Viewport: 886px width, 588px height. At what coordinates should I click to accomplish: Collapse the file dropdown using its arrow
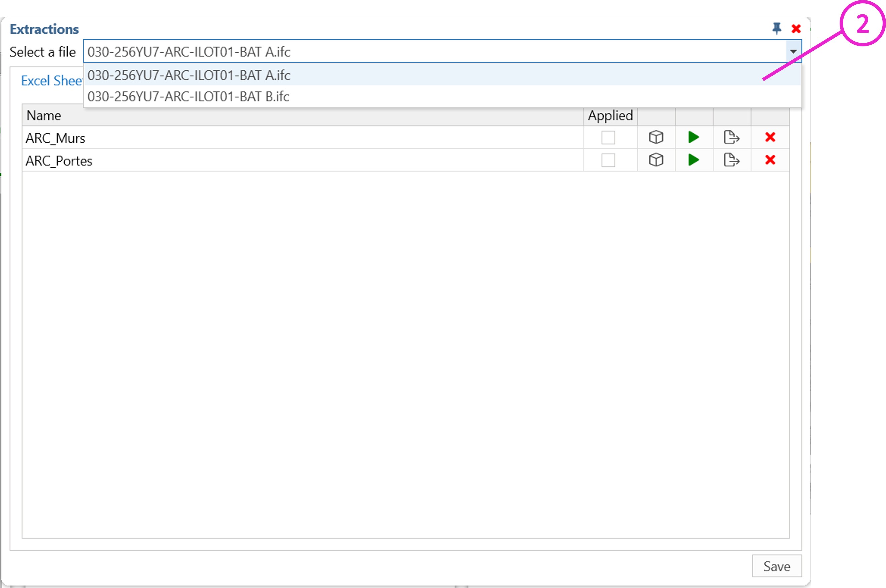tap(793, 51)
